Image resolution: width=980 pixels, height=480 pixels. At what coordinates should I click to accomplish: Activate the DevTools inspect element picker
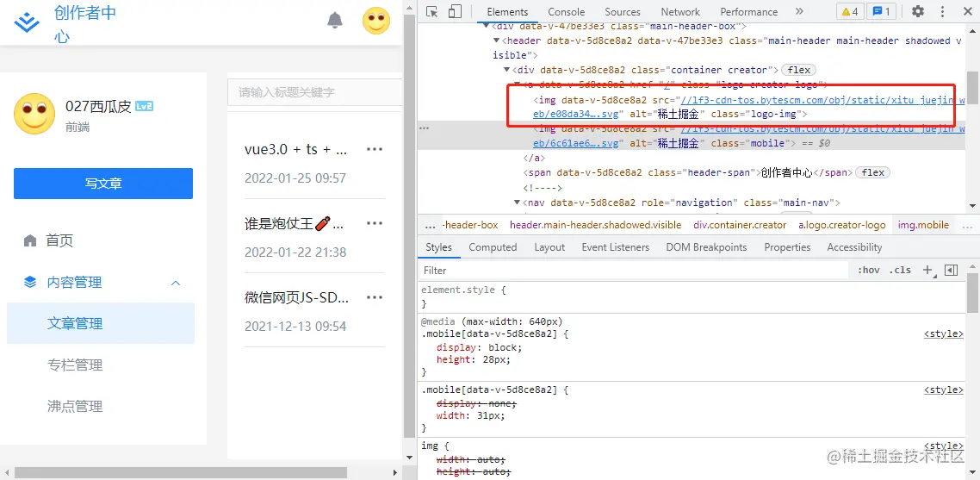click(x=432, y=11)
